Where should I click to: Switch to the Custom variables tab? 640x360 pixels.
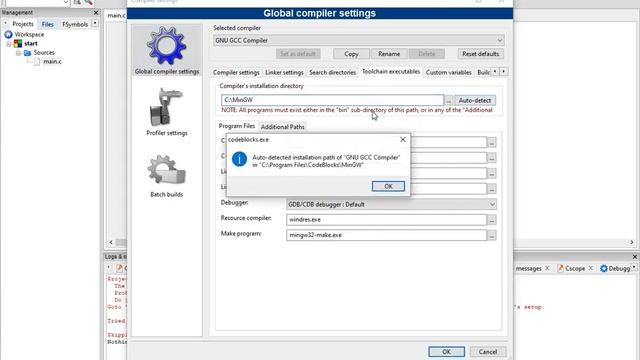coord(448,72)
